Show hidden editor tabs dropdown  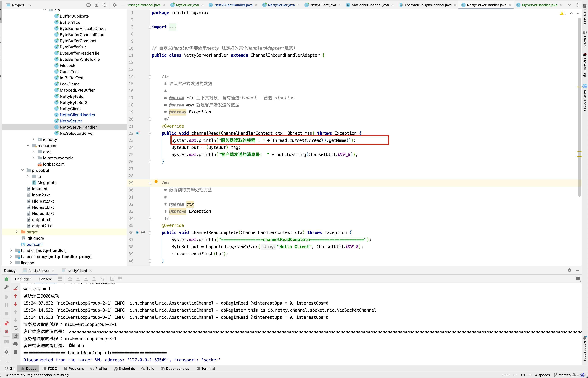coord(569,5)
